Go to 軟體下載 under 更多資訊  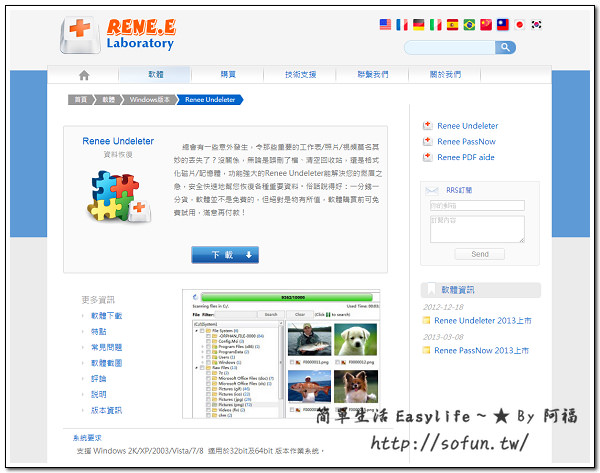106,316
